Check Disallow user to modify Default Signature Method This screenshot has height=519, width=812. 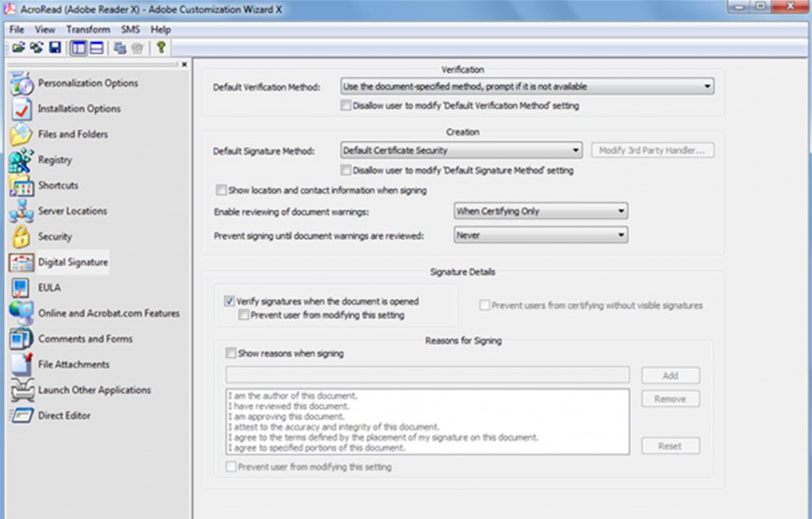[x=346, y=170]
